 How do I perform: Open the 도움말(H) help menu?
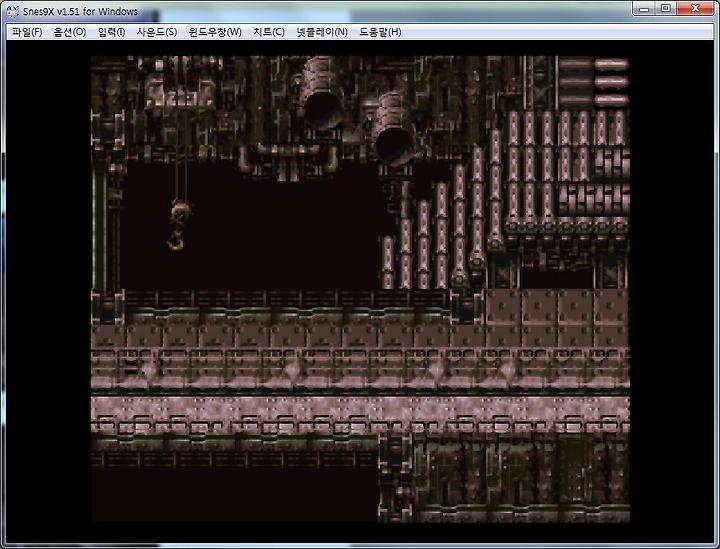(x=380, y=32)
